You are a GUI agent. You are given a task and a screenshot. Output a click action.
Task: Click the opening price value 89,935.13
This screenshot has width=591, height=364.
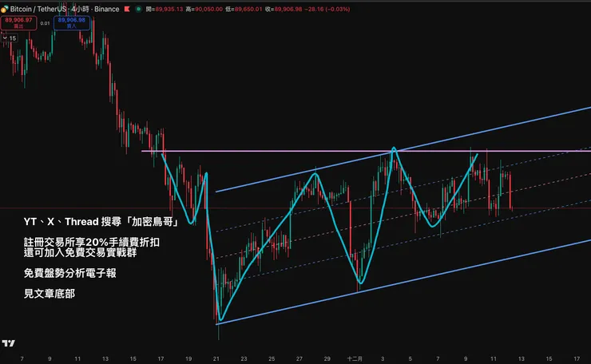pos(169,9)
